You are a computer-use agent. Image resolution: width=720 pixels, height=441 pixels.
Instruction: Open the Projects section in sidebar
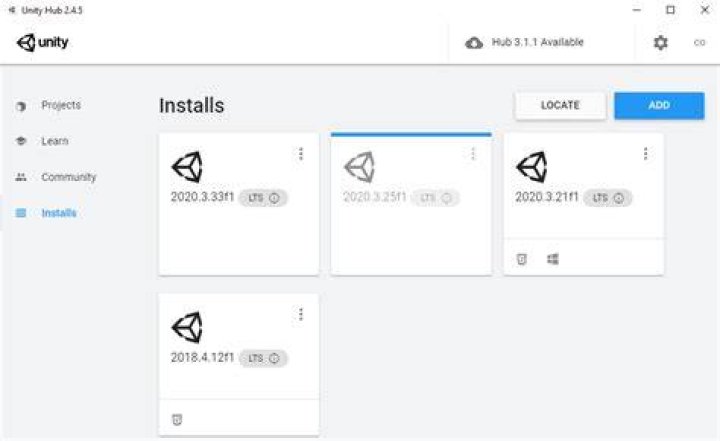point(61,105)
